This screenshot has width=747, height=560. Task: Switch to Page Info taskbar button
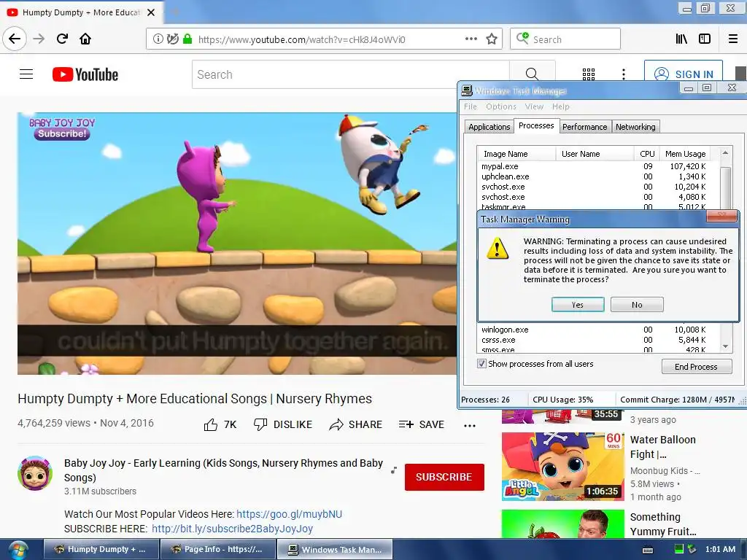[217, 549]
